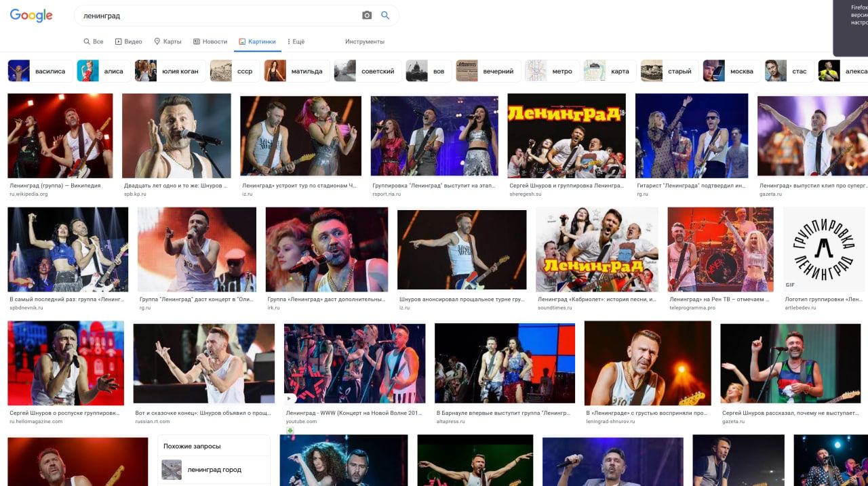Click the second iz.ru source link under the tour announcement
The image size is (868, 486).
tap(405, 308)
